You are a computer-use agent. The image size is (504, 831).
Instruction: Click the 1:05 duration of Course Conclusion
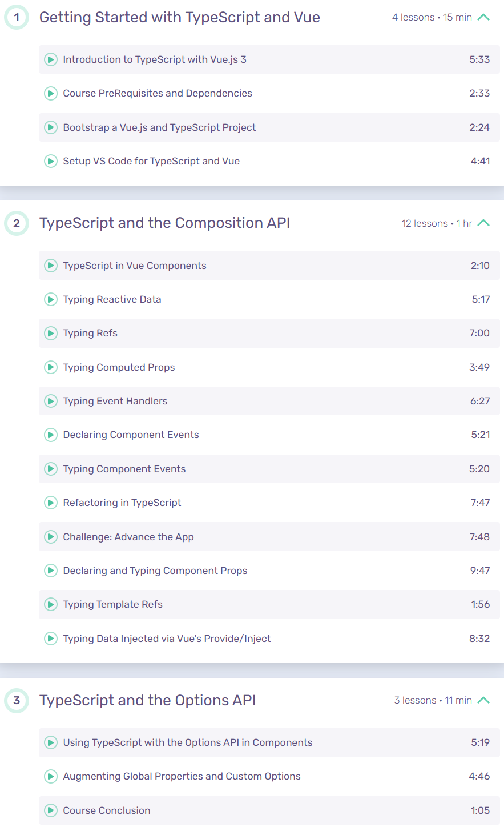click(481, 810)
